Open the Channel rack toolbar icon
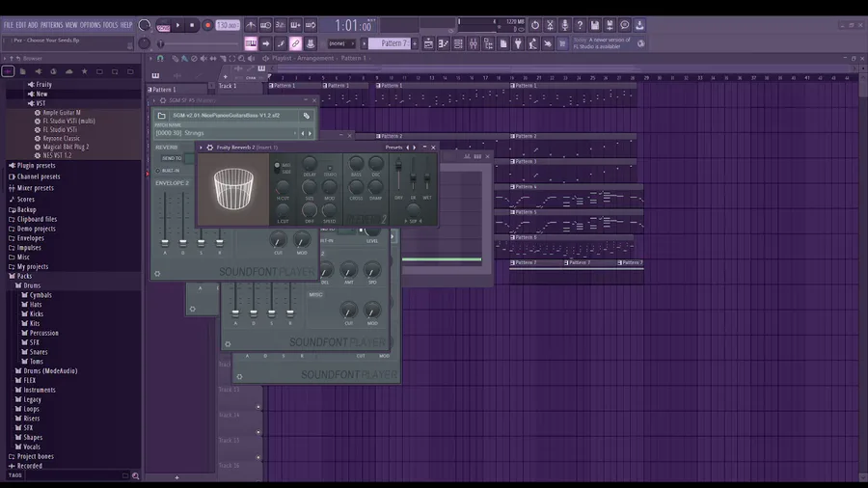 pyautogui.click(x=458, y=43)
